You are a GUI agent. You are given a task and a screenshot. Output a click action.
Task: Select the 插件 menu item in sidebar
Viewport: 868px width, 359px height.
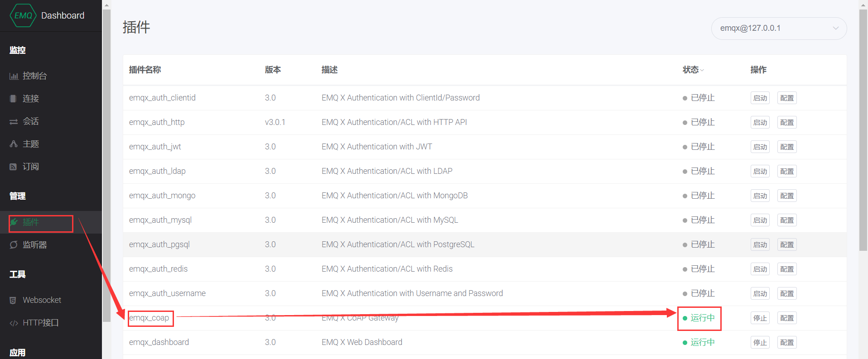31,222
